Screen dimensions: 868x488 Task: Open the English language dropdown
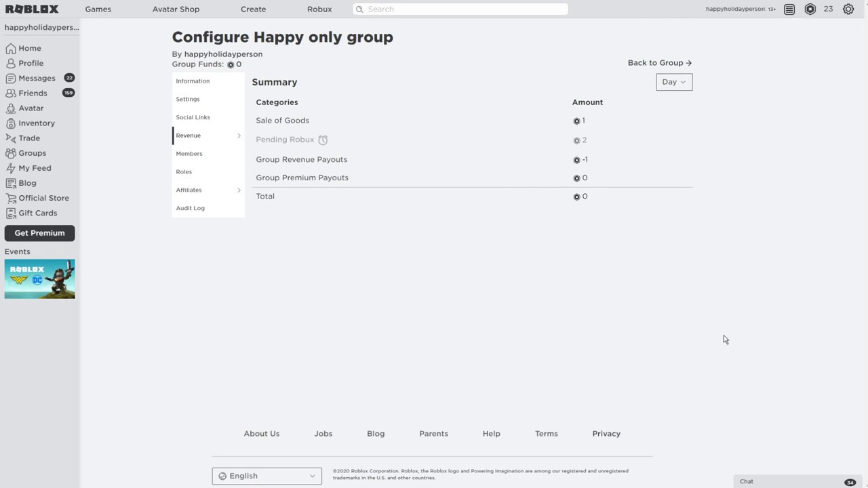[267, 476]
